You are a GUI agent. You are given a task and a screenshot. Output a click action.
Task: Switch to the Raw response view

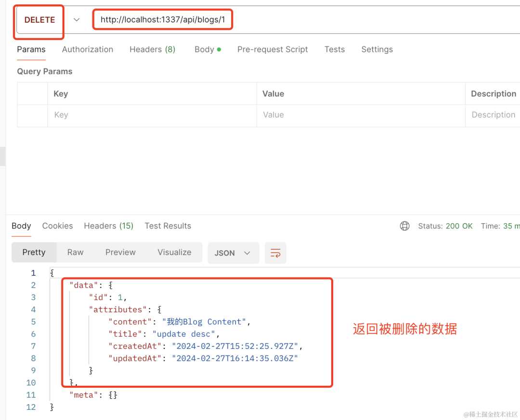75,252
